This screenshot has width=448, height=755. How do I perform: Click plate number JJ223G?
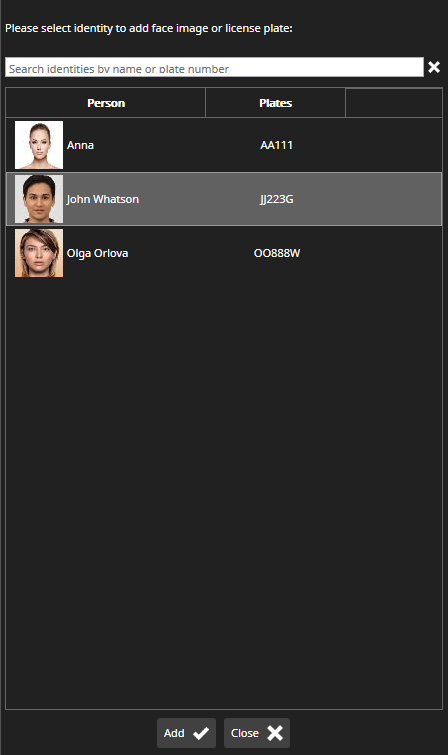pos(277,199)
